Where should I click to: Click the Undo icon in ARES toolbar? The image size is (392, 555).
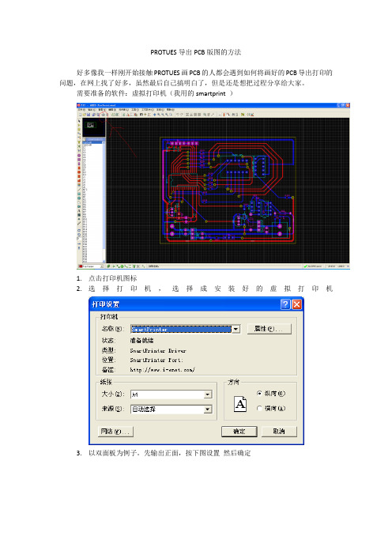click(178, 115)
